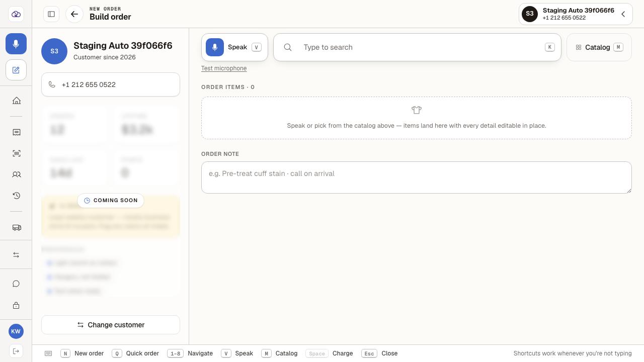The width and height of the screenshot is (644, 362).
Task: Go back with the arrow button
Action: coord(74,14)
